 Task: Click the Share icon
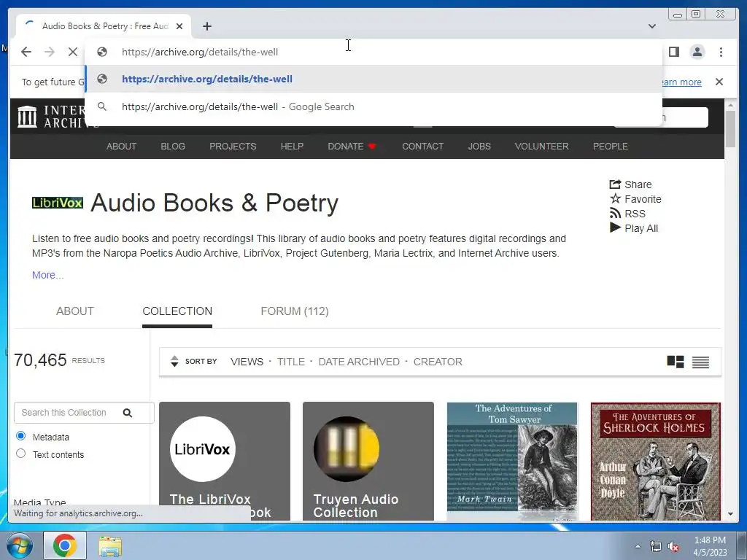616,184
